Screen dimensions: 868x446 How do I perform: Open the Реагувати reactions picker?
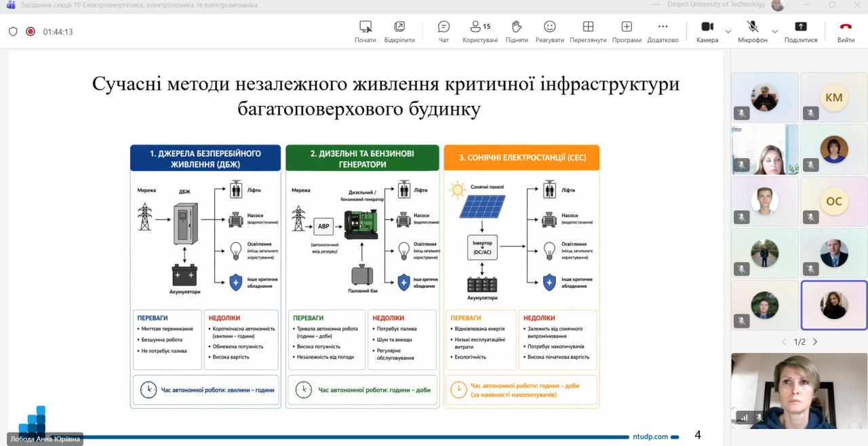(x=549, y=31)
